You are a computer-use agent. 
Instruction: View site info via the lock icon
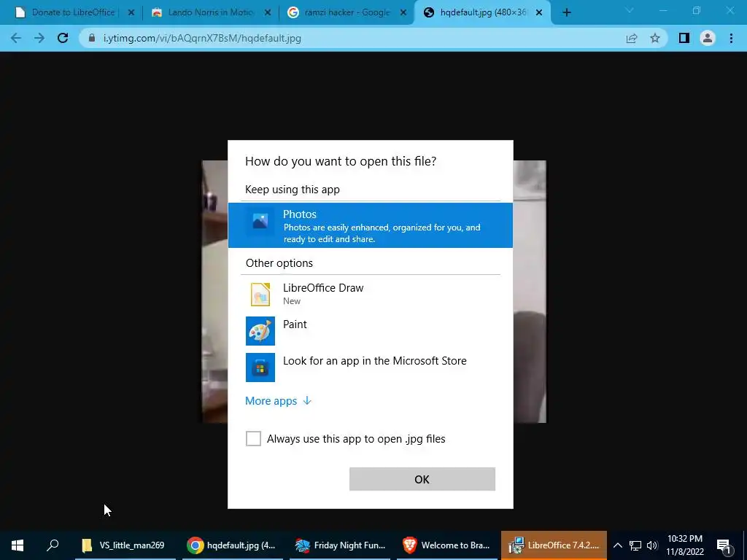coord(92,38)
